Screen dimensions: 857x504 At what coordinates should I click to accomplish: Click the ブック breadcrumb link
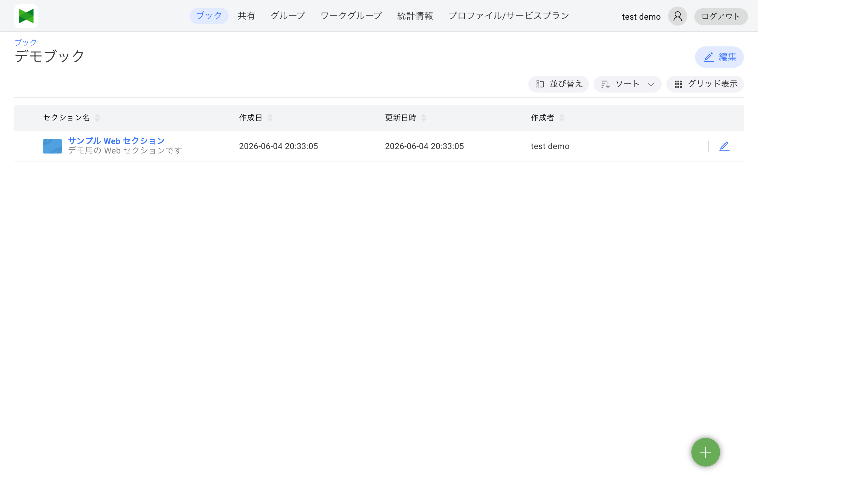point(26,42)
